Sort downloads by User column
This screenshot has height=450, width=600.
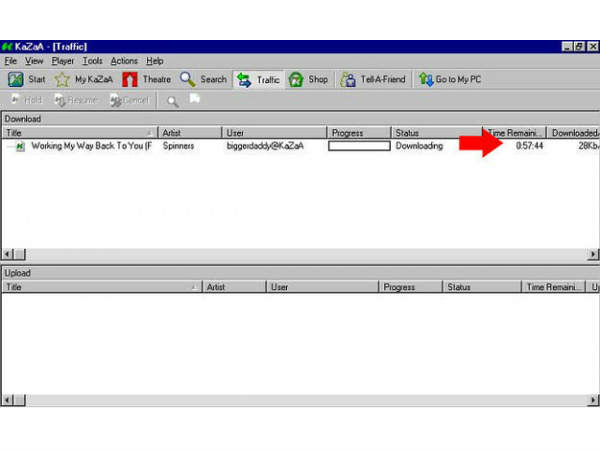tap(274, 133)
